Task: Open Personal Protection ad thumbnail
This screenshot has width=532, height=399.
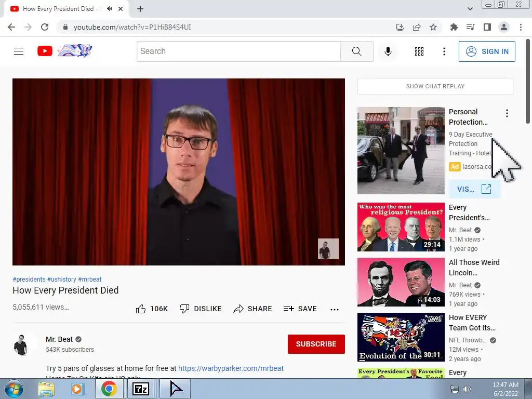Action: tap(401, 151)
